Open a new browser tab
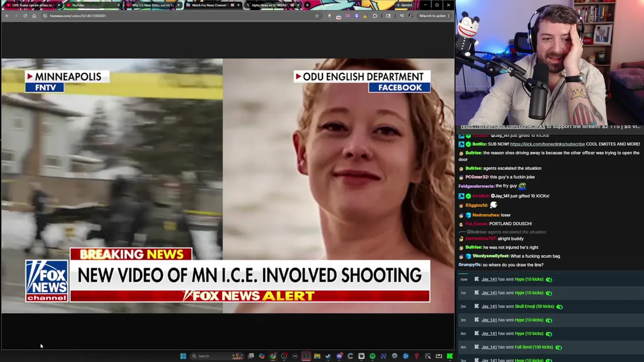644x362 pixels. [x=307, y=5]
